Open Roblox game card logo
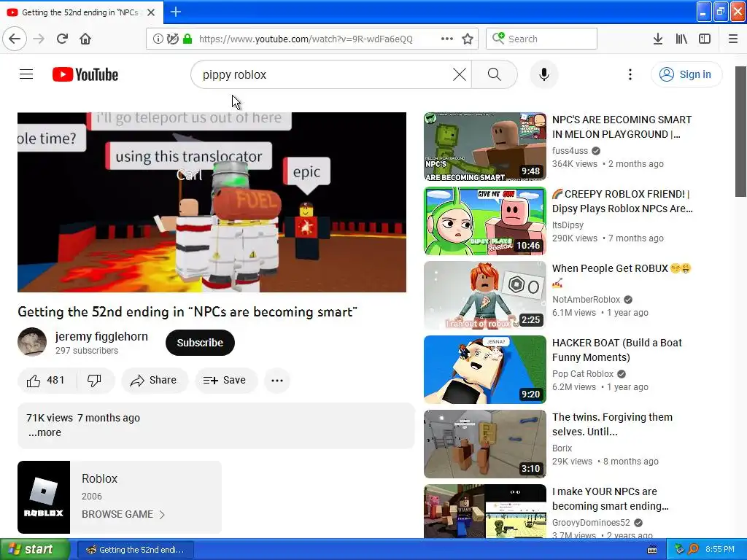747x560 pixels. (44, 497)
